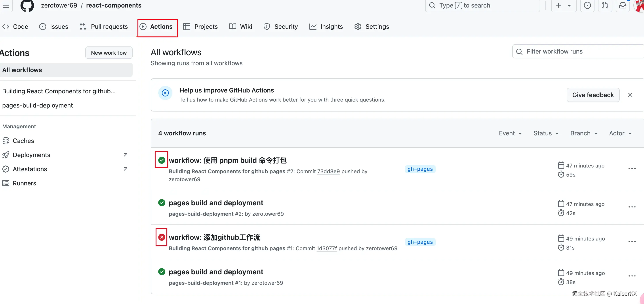
Task: Click the Give feedback button
Action: 593,95
